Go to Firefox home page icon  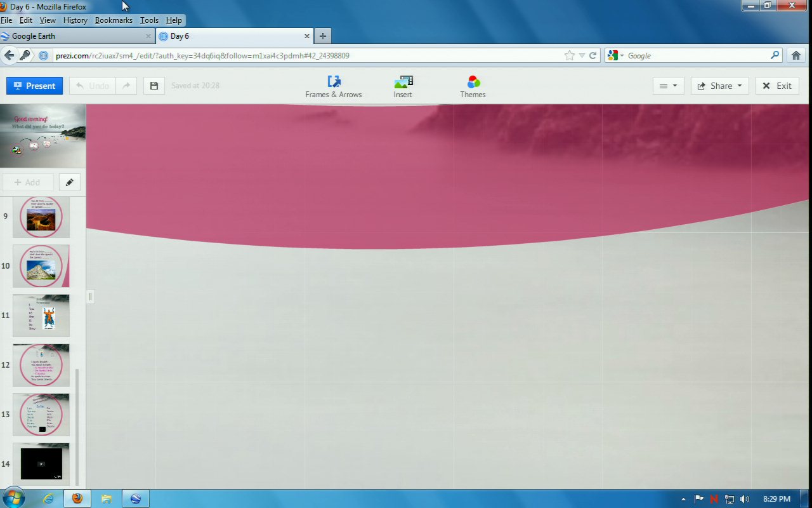tap(796, 56)
